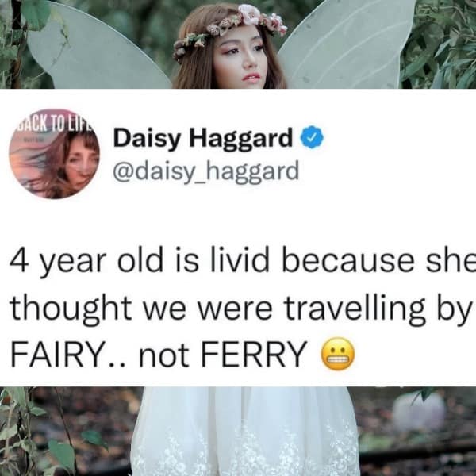Viewport: 476px width, 476px height.
Task: Click the flower crown on the fairy
Action: click(229, 30)
